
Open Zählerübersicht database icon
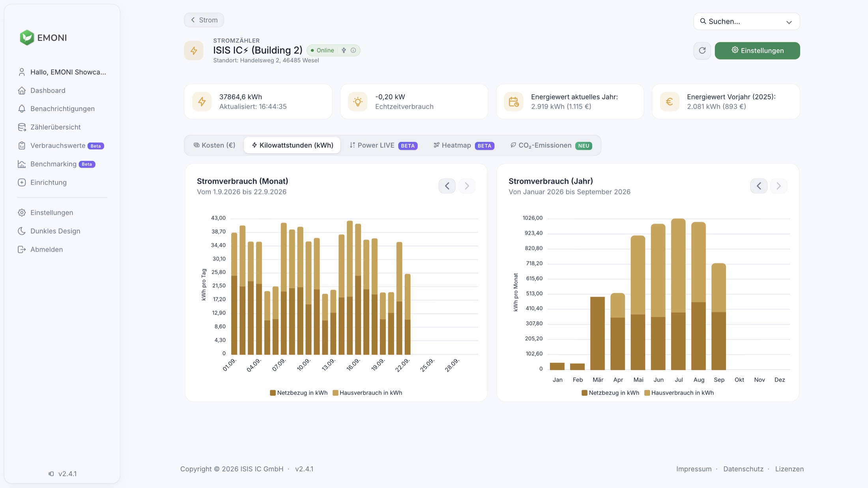point(22,127)
